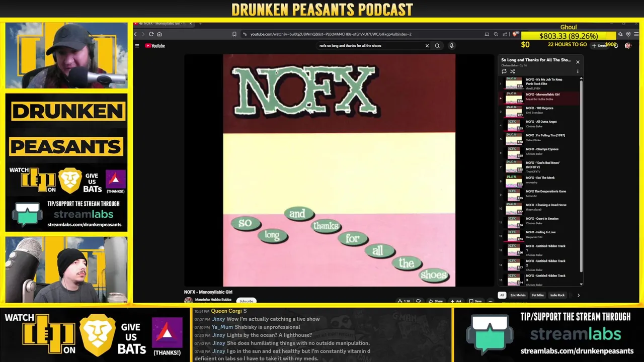Like the video with thumbs up
Image resolution: width=644 pixels, height=362 pixels.
click(x=404, y=301)
